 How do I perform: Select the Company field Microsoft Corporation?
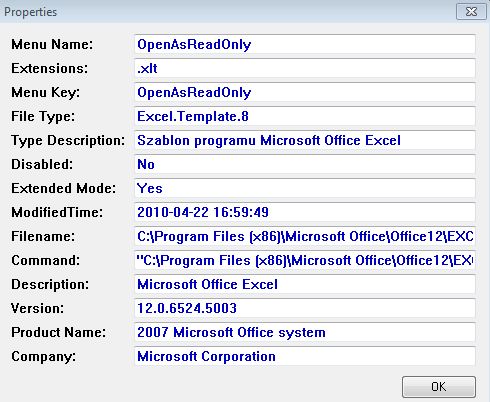pyautogui.click(x=305, y=356)
